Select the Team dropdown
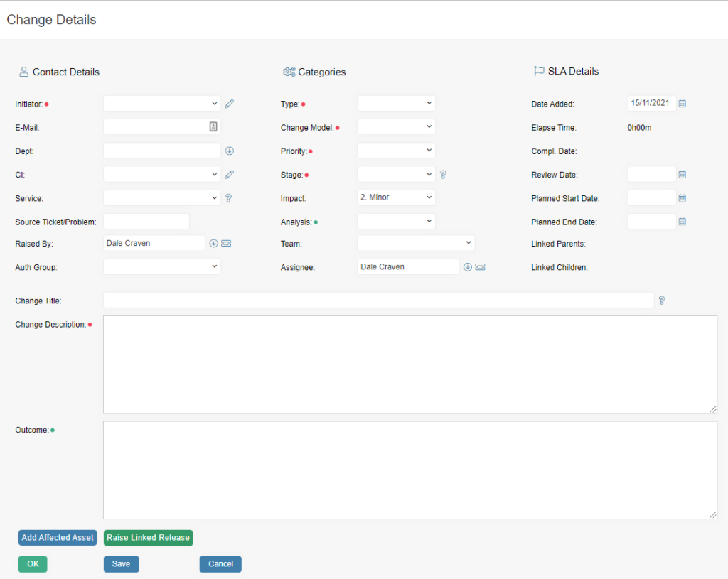This screenshot has height=579, width=728. tap(415, 243)
